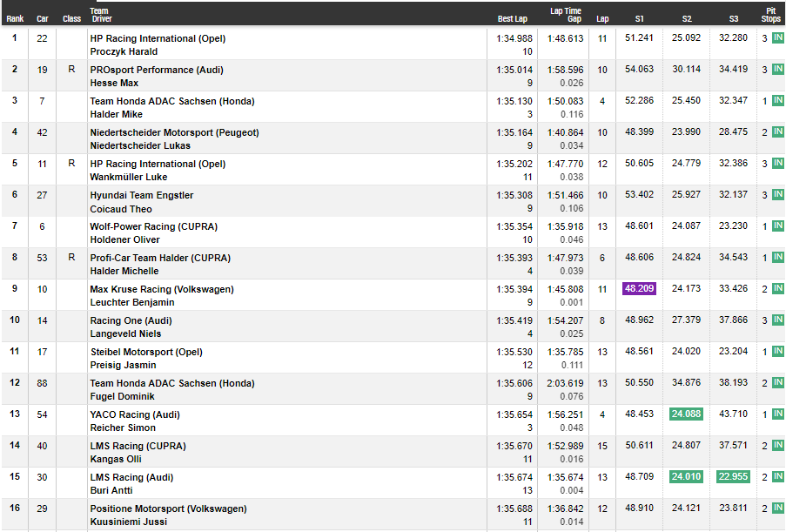This screenshot has height=532, width=786.
Task: Click the IN pit indicator for Fugel Dominik
Action: [x=778, y=382]
